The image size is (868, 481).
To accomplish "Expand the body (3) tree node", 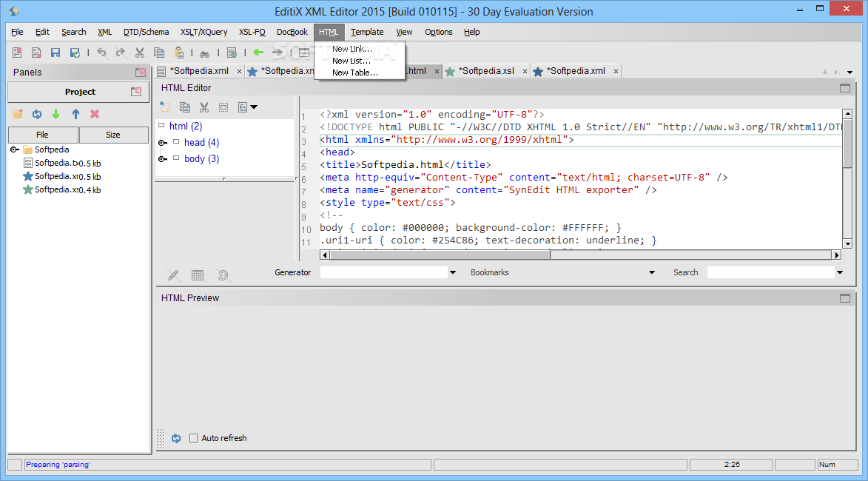I will pyautogui.click(x=162, y=159).
